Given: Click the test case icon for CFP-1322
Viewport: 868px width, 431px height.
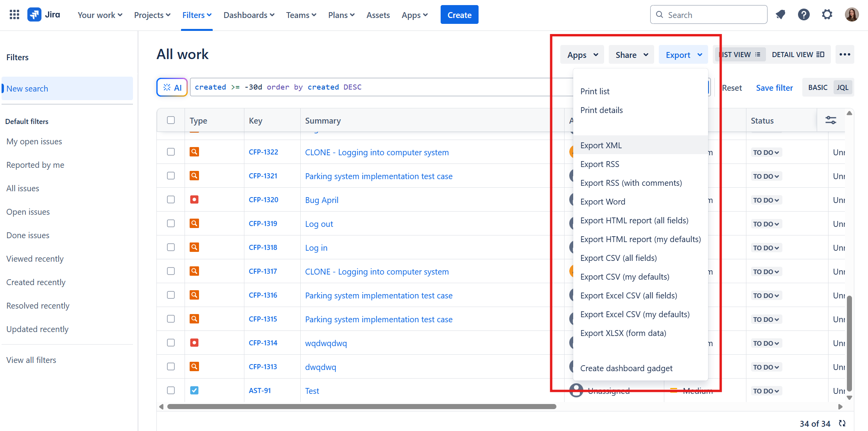Looking at the screenshot, I should tap(194, 152).
